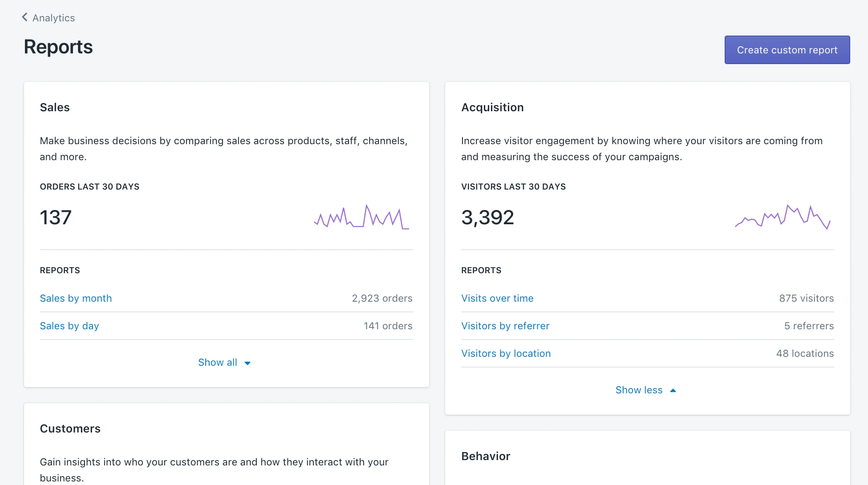Click the visitors sparkline chart in Acquisition
This screenshot has width=868, height=485.
(x=783, y=217)
